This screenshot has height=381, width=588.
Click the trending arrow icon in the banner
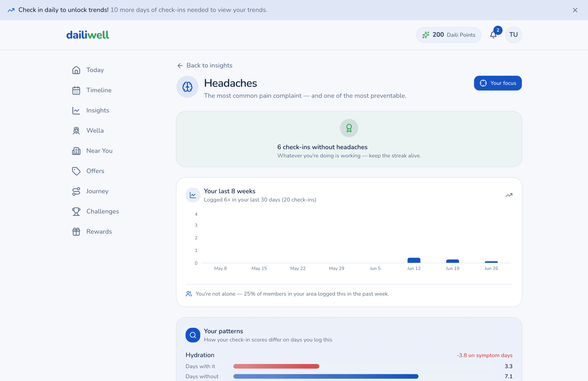11,10
